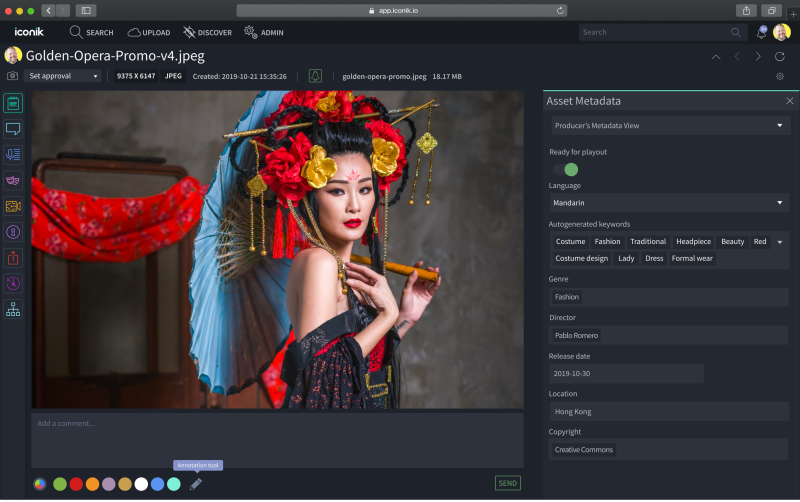Viewport: 800px width, 502px height.
Task: Select the pencil annotation tool
Action: pos(196,484)
